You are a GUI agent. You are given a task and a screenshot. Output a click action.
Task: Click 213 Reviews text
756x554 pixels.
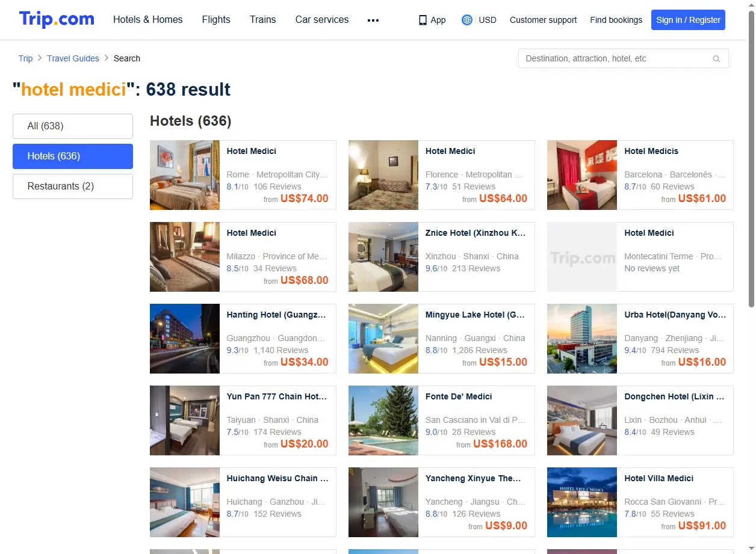[x=476, y=268]
